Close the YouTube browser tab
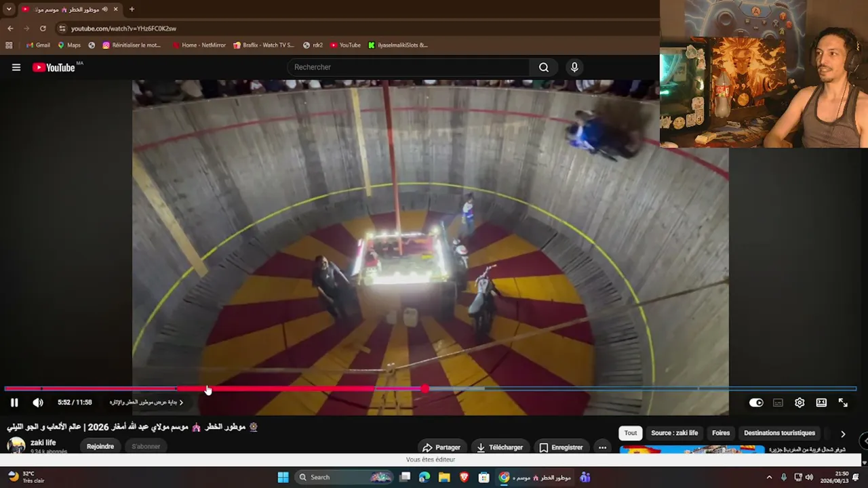This screenshot has height=488, width=868. tap(116, 9)
